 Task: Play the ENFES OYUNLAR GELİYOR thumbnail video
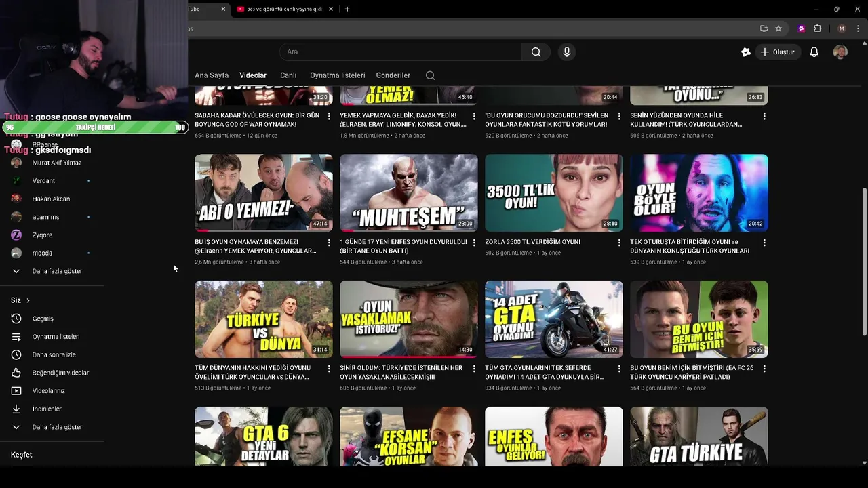tap(554, 436)
